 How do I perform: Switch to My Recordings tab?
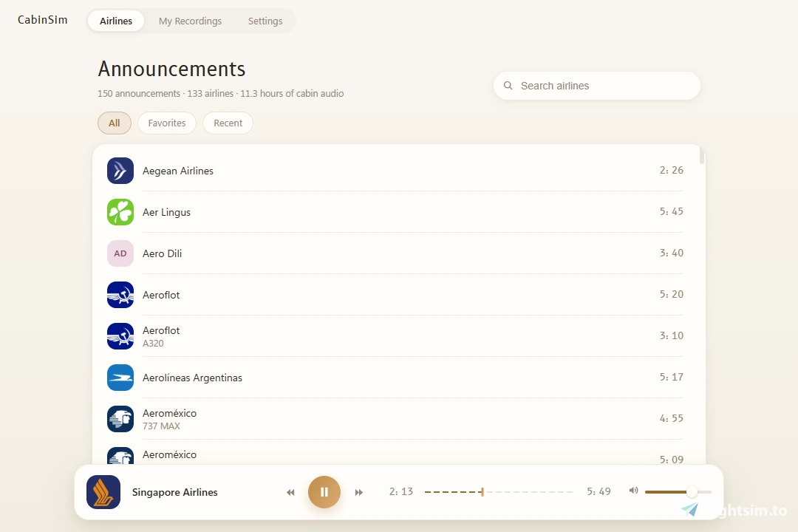click(190, 21)
